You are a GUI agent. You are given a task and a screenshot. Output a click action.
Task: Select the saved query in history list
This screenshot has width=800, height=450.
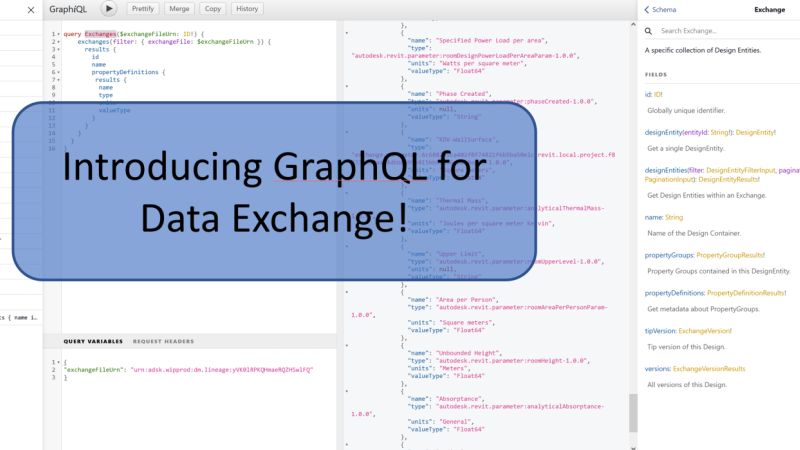coord(20,317)
